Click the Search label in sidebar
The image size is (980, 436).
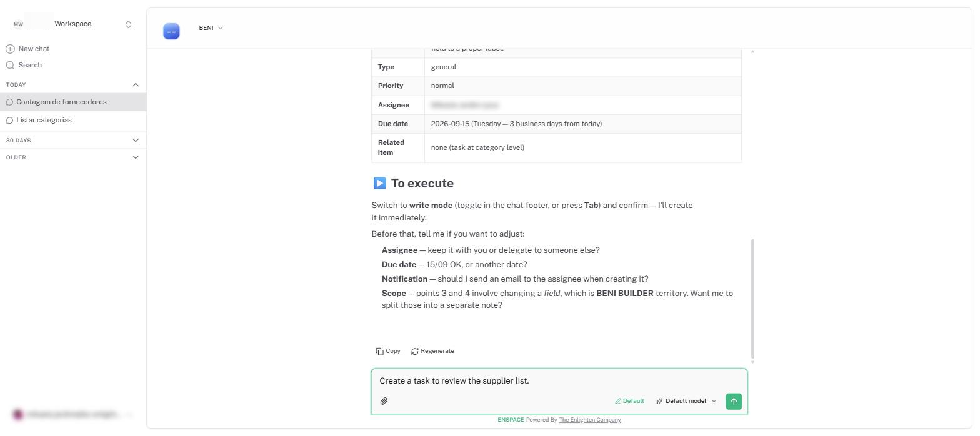pyautogui.click(x=30, y=65)
